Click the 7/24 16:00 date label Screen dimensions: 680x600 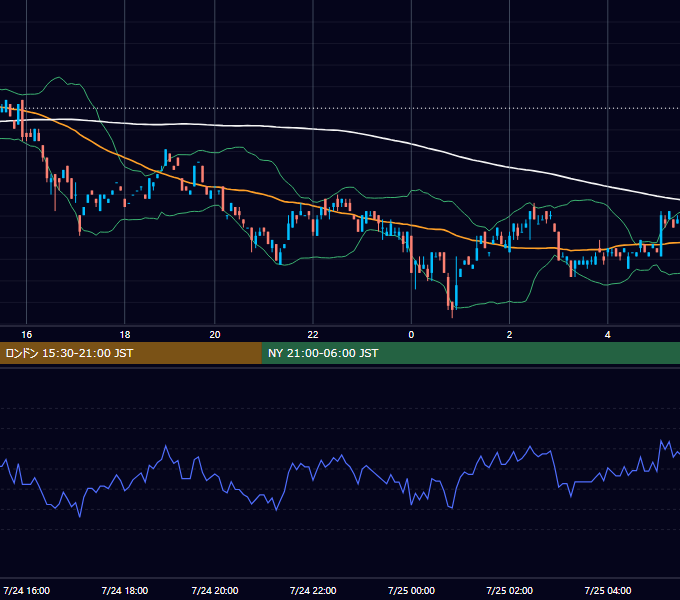click(x=26, y=590)
